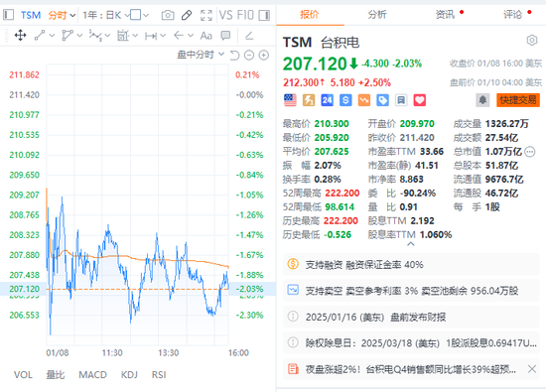Click the ellipsis next to 总市值
The image size is (546, 392).
530,152
